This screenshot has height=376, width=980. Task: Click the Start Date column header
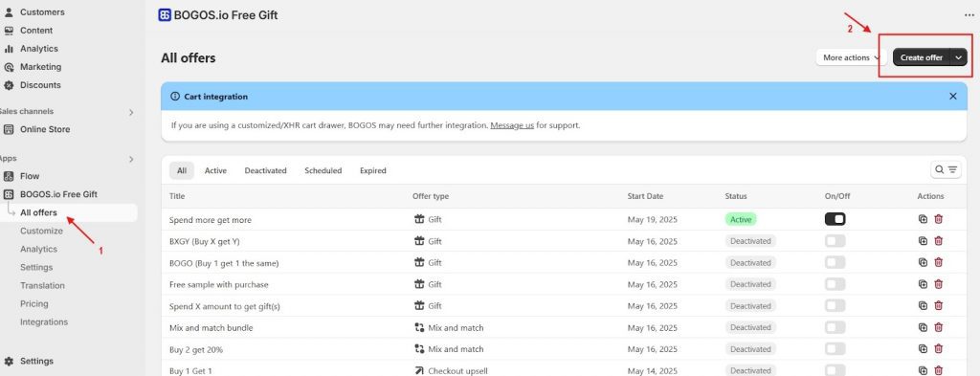(646, 196)
